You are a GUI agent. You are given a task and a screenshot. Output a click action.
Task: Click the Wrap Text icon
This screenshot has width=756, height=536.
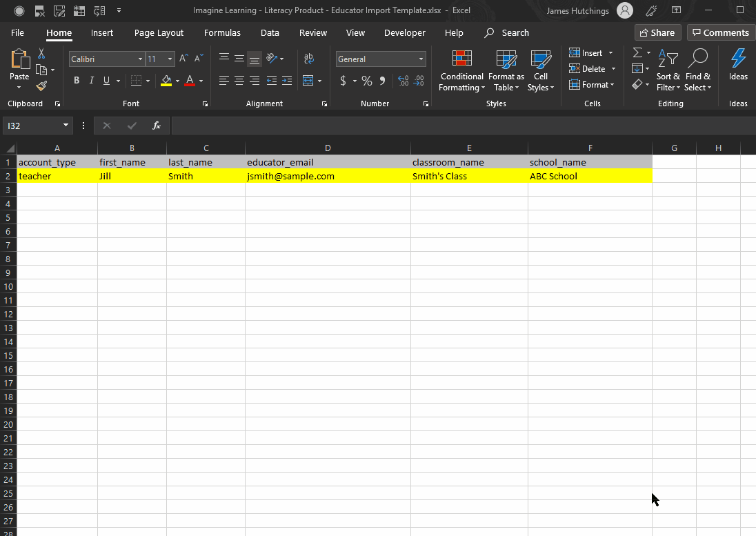click(x=308, y=59)
